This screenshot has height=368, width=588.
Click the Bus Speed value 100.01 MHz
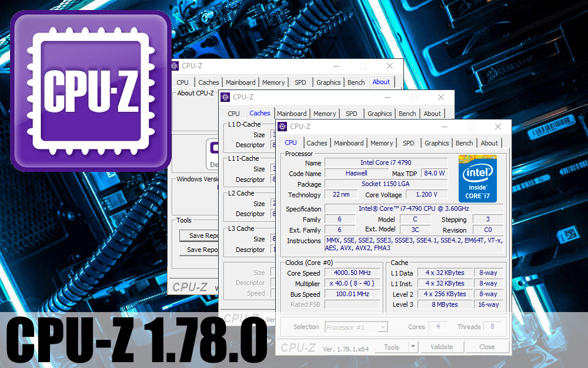[x=352, y=294]
